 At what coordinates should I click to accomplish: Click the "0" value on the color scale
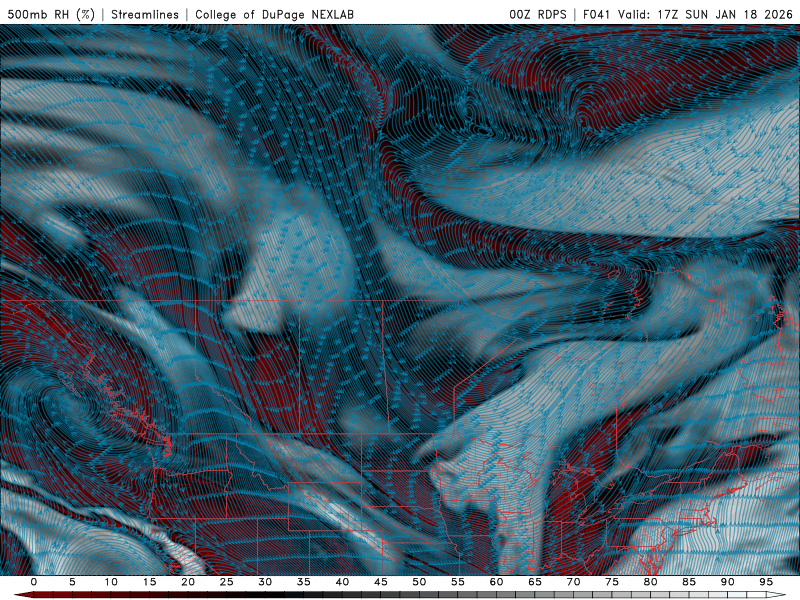click(34, 582)
